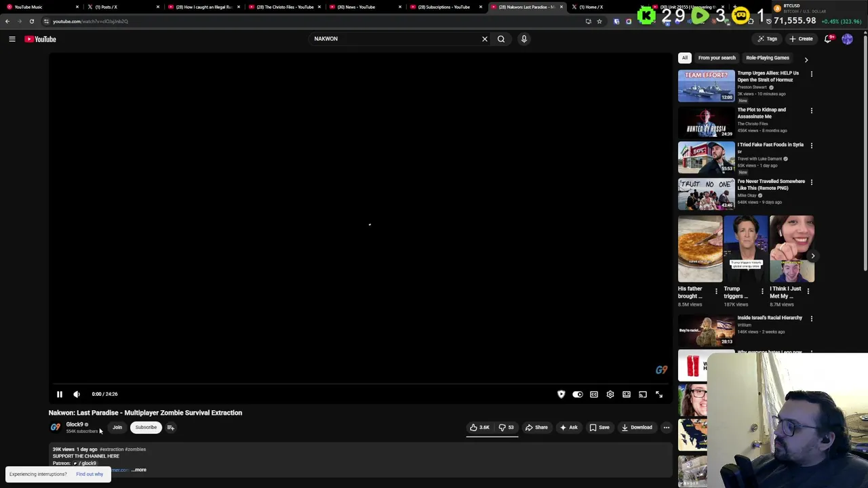Enter full screen mode
The width and height of the screenshot is (868, 488).
tap(659, 394)
